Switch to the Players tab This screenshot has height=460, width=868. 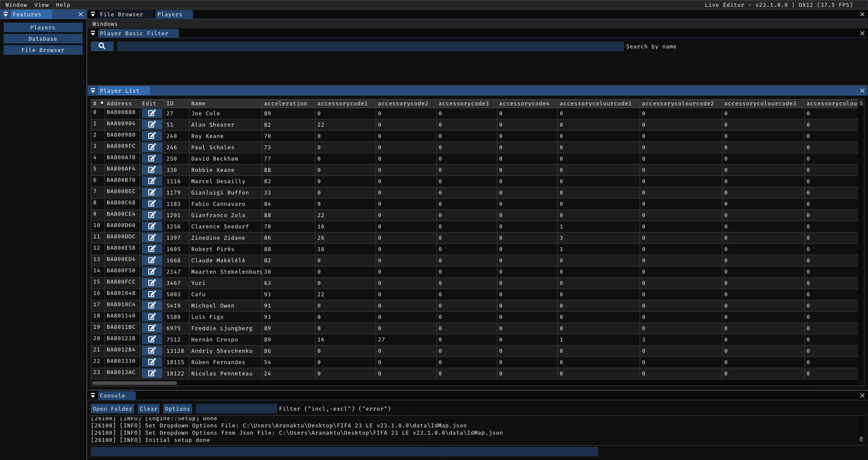pos(174,14)
